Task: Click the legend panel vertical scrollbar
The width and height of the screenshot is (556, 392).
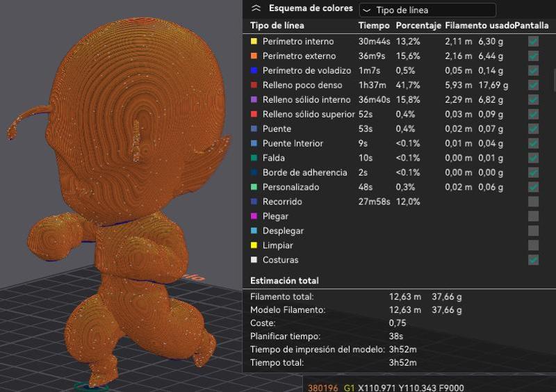Action: pos(554,80)
